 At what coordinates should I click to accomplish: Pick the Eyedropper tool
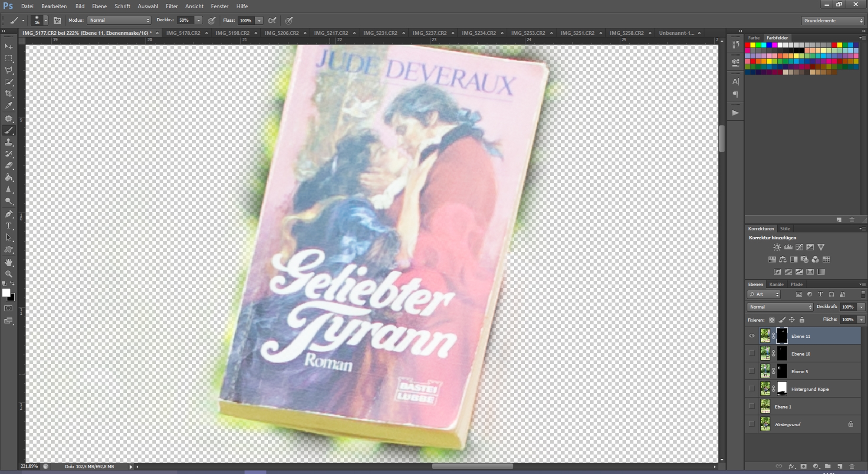(x=9, y=105)
